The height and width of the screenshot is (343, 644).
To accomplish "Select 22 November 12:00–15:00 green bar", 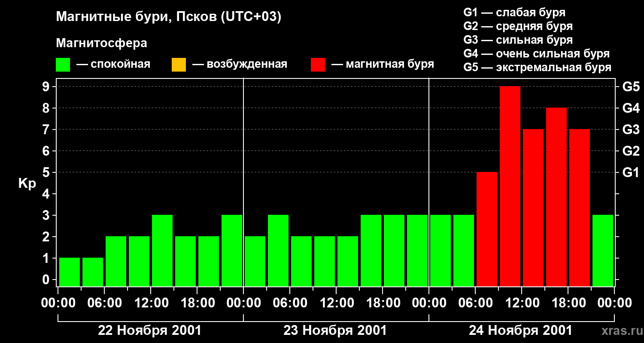I will point(162,250).
